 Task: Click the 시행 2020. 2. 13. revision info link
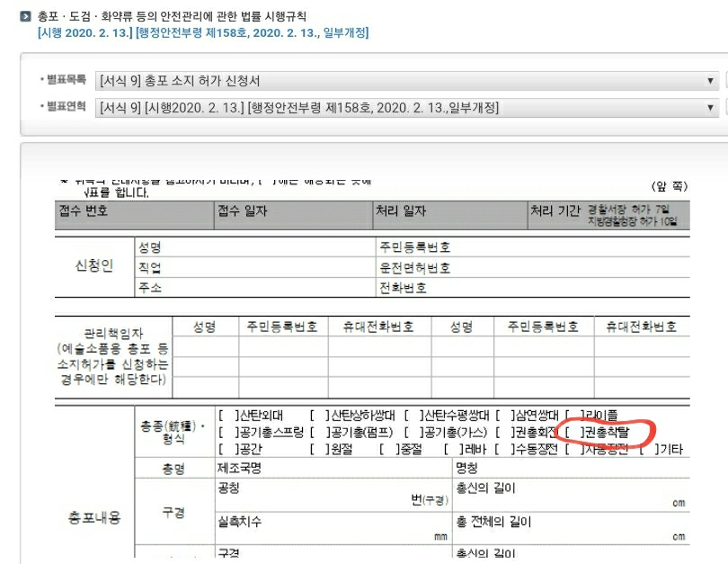[202, 33]
